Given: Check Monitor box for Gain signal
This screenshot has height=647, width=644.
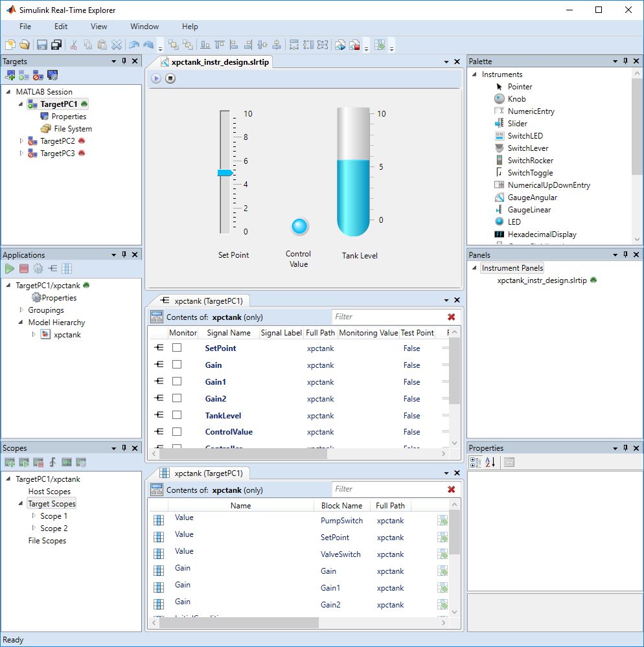Looking at the screenshot, I should 177,365.
